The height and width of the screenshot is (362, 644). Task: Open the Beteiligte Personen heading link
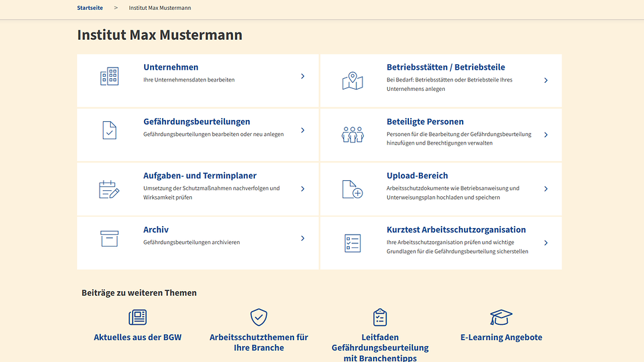click(425, 122)
